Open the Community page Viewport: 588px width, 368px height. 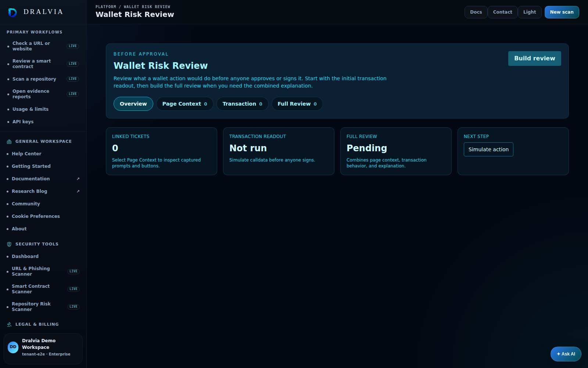pyautogui.click(x=43, y=204)
